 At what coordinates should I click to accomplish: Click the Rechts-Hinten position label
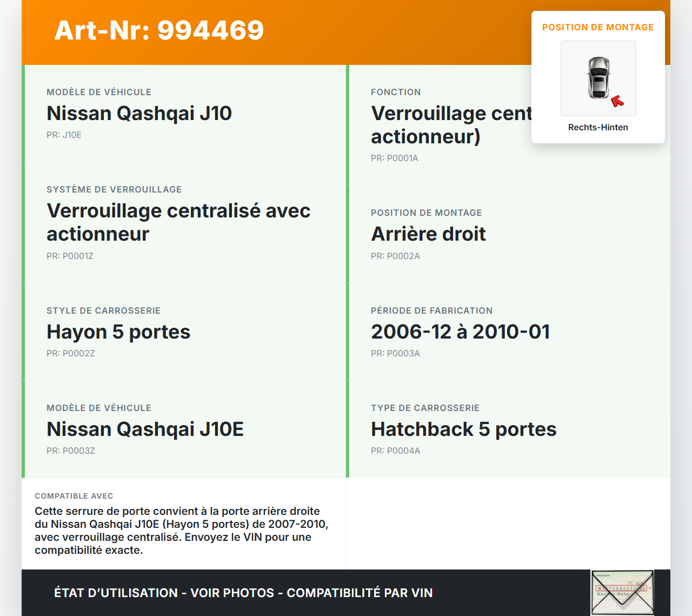[598, 127]
